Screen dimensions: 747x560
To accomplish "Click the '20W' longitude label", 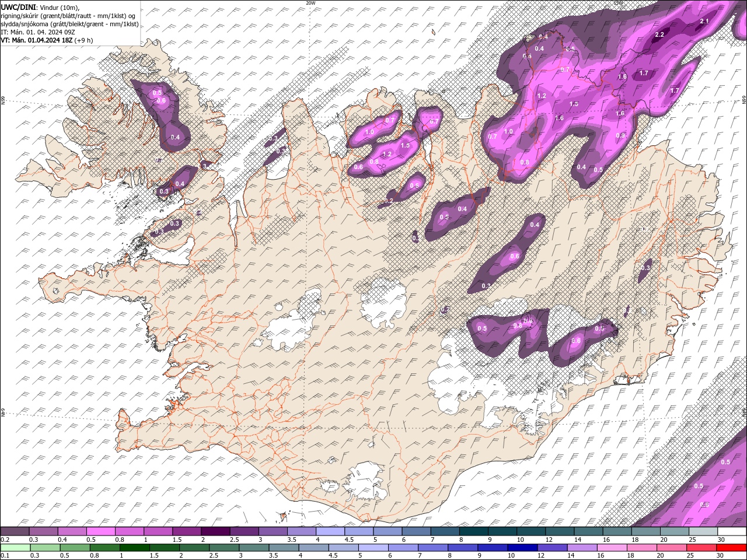I will coord(310,2).
